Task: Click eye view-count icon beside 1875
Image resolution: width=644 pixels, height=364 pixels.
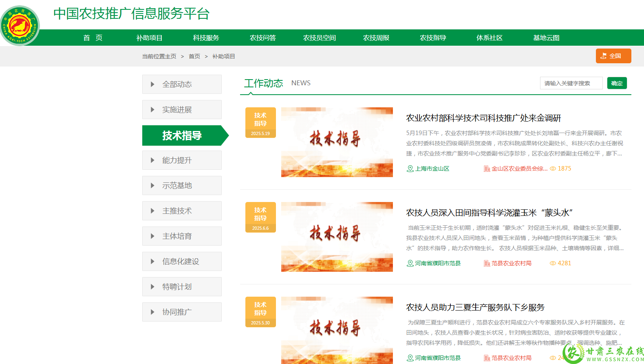Action: (x=553, y=169)
